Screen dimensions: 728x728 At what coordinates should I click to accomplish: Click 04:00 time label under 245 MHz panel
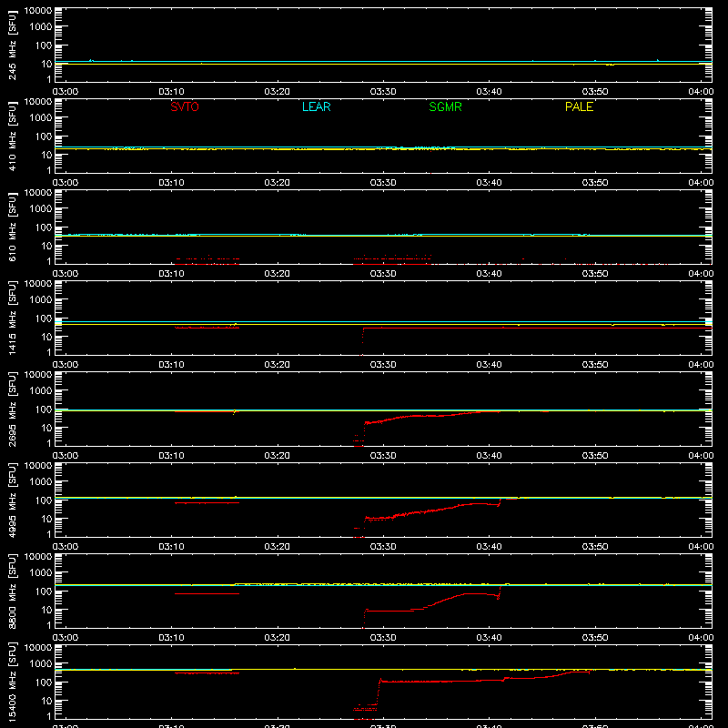point(701,92)
